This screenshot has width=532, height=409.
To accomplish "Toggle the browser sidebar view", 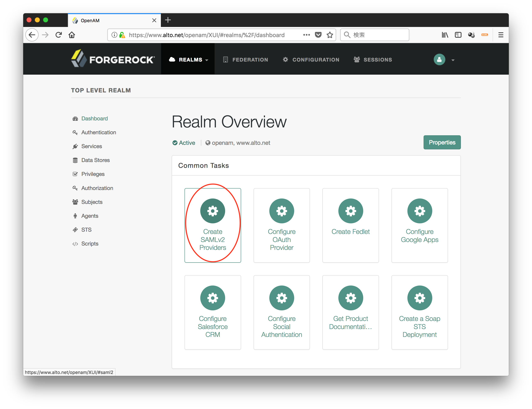I will point(458,35).
